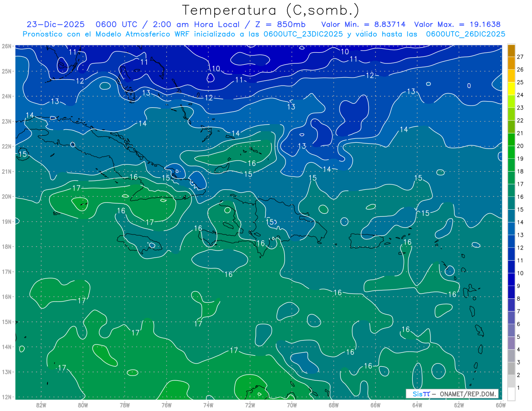Click the '23N' latitude axis label
532x411 pixels.
pos(7,121)
